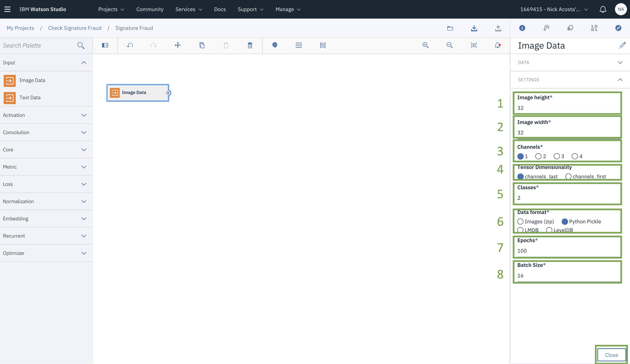The height and width of the screenshot is (364, 630).
Task: Click the horizontal arrange layout icon
Action: pos(299,45)
